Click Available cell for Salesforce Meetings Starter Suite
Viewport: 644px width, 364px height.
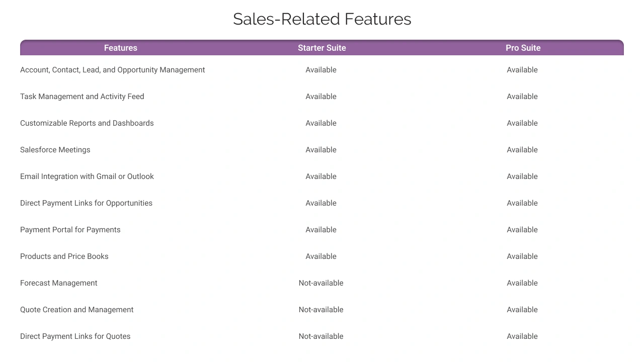pos(321,150)
